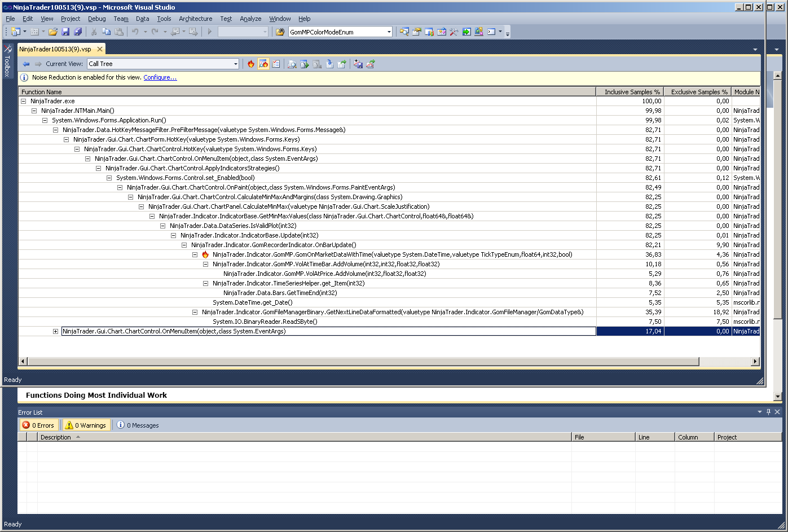Collapse the NinjaTrader.NTMain.Main() node
788x532 pixels.
point(34,111)
